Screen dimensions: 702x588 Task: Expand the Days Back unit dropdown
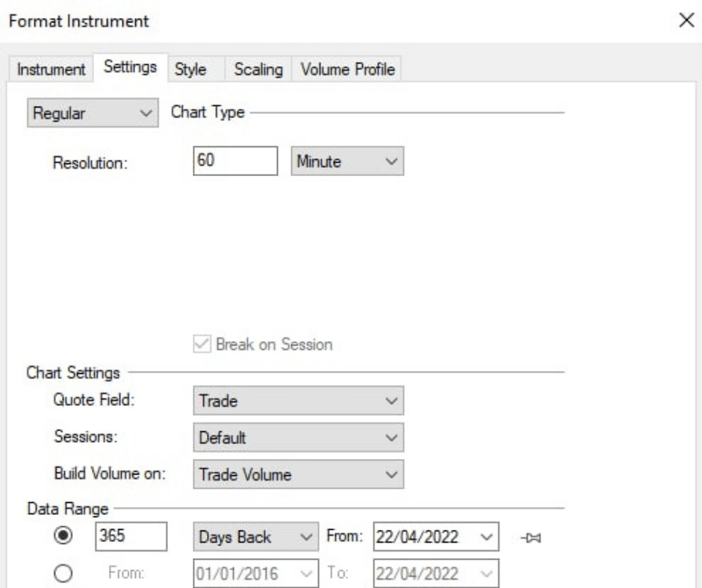click(255, 537)
